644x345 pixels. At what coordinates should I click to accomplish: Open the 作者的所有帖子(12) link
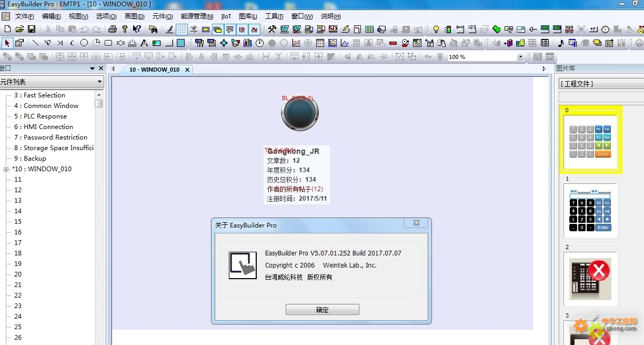tap(295, 189)
